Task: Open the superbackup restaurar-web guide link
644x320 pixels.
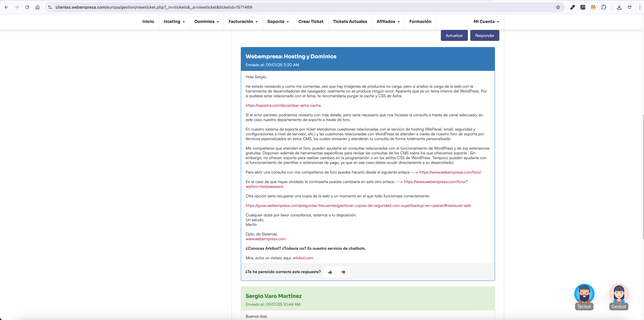Action: [x=358, y=206]
